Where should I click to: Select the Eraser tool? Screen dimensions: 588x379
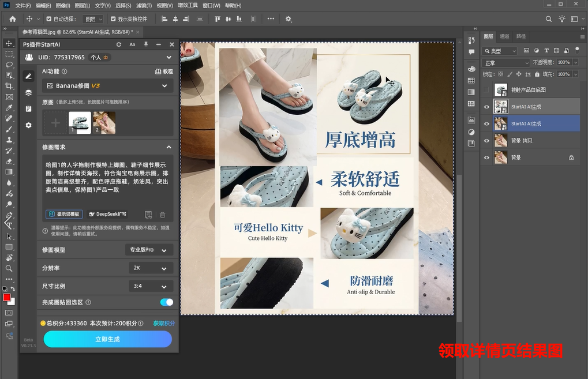9,162
